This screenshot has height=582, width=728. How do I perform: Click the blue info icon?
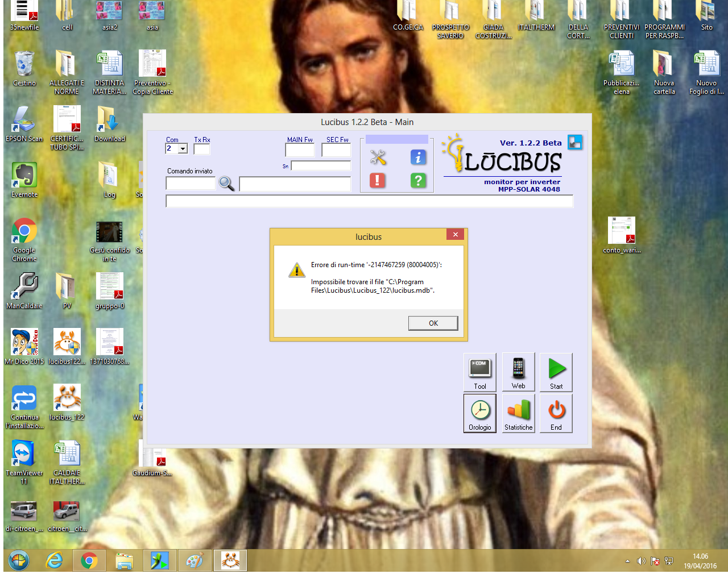pyautogui.click(x=418, y=157)
